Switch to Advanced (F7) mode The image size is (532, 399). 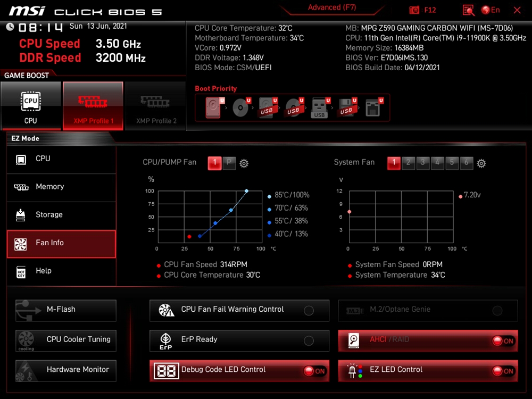tap(332, 7)
